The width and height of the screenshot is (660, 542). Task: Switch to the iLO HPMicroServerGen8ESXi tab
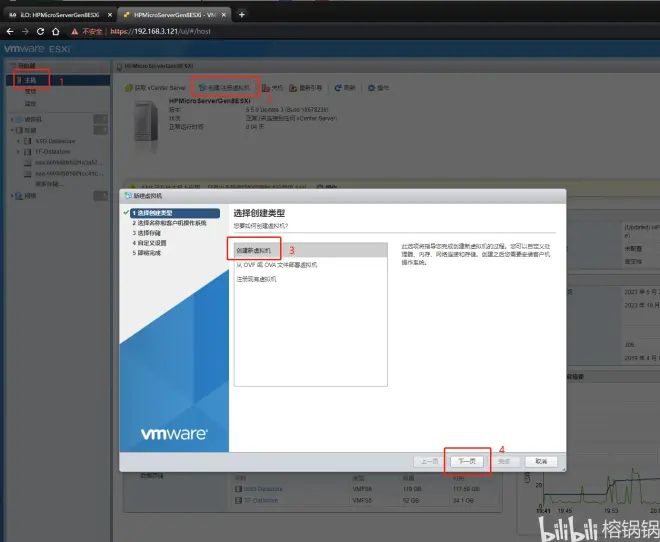click(x=59, y=15)
